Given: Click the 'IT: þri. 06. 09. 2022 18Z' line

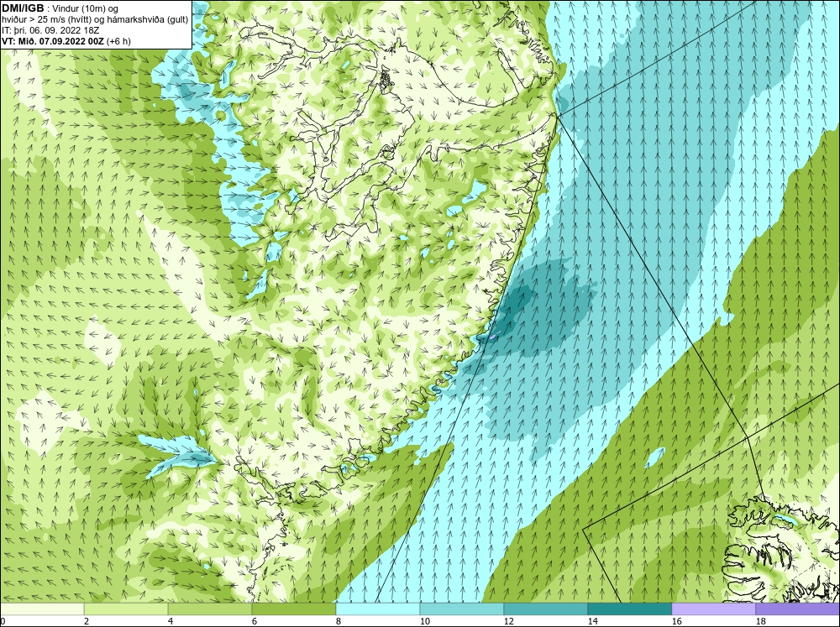Looking at the screenshot, I should pyautogui.click(x=50, y=30).
